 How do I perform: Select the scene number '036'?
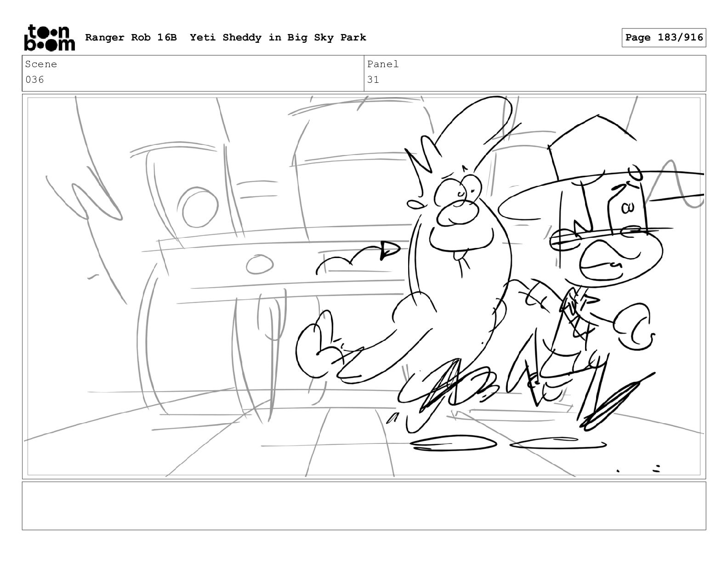point(35,80)
